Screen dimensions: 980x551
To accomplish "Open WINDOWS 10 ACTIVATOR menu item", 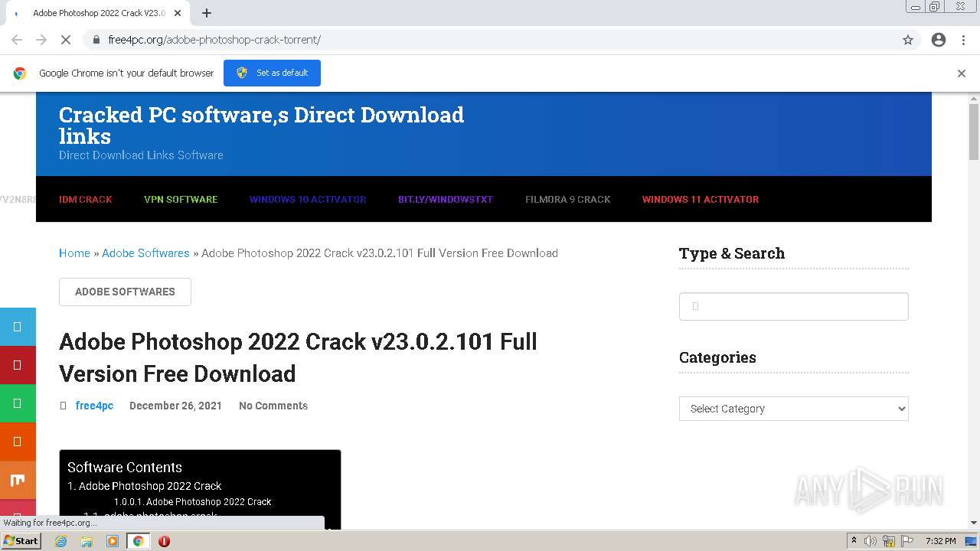I will coord(308,199).
